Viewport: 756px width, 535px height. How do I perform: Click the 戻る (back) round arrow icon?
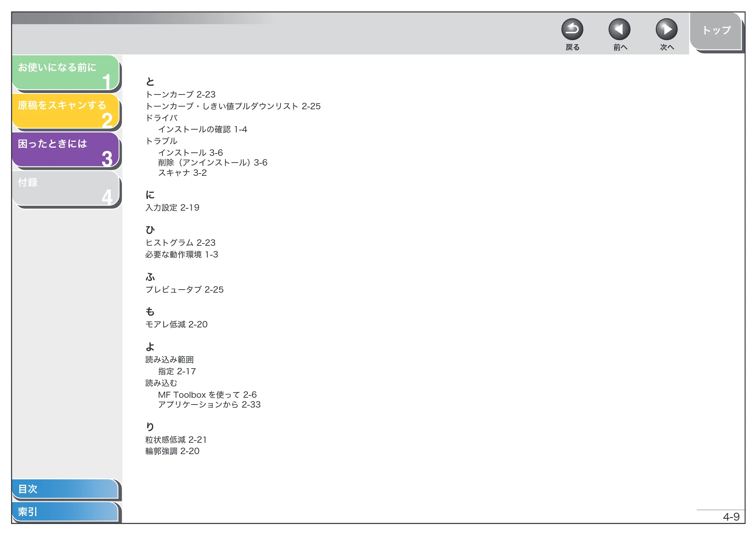(x=572, y=29)
